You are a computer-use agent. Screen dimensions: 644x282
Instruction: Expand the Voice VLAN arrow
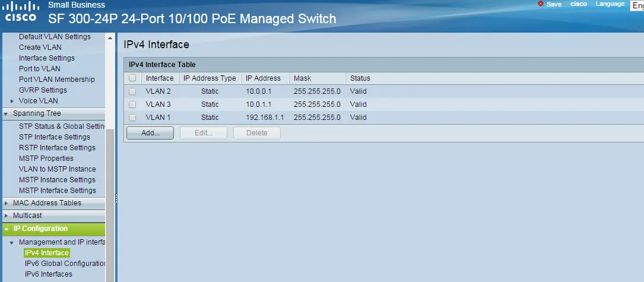pyautogui.click(x=12, y=101)
